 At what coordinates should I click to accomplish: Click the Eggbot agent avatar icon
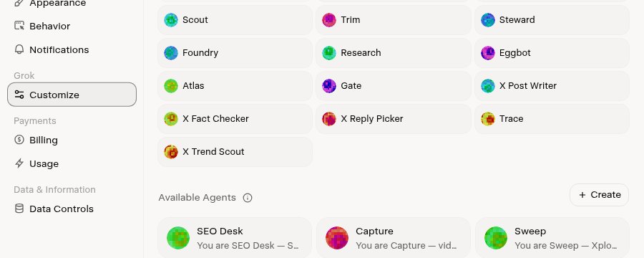click(x=488, y=52)
